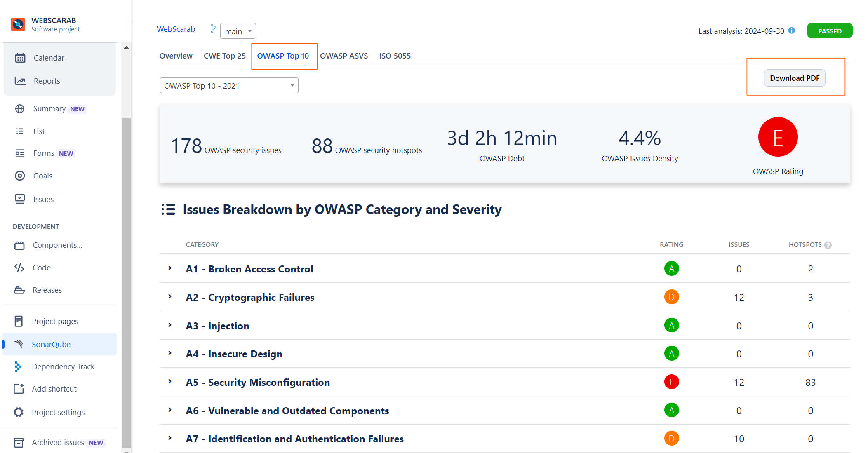Switch to the CWE Top 25 tab
Screen dimensions: 868x453
click(x=224, y=56)
